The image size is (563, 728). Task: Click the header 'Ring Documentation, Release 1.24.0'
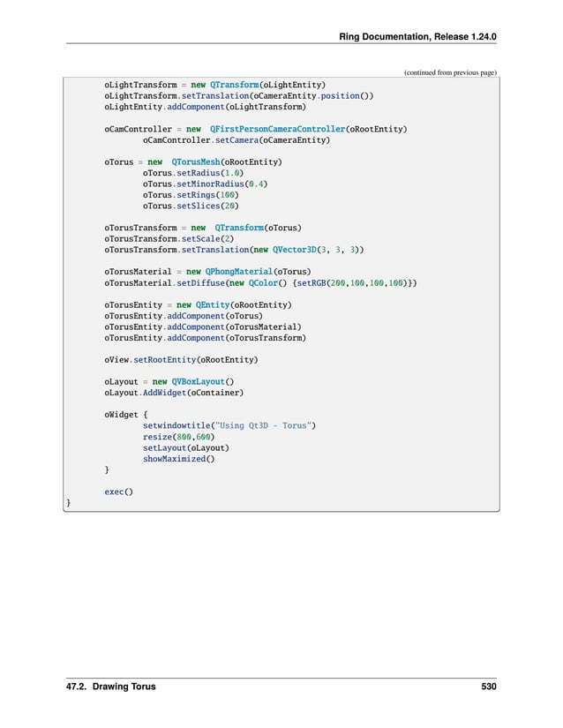coord(417,37)
